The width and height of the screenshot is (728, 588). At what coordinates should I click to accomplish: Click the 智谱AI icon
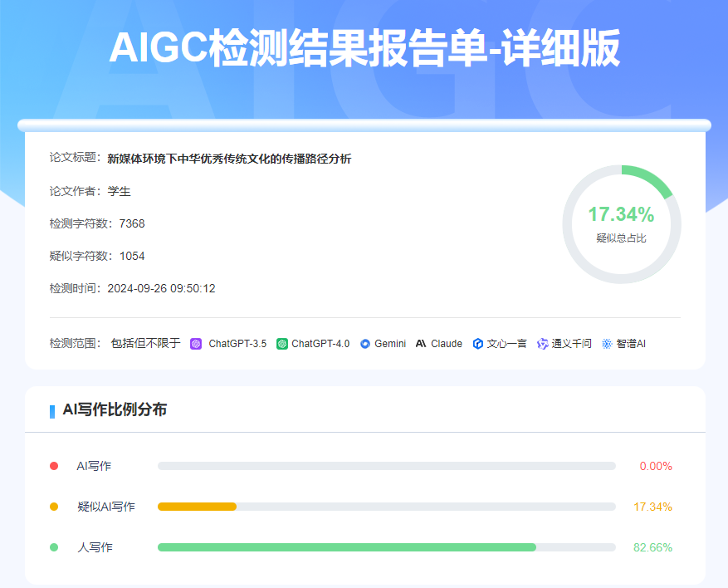[x=607, y=344]
